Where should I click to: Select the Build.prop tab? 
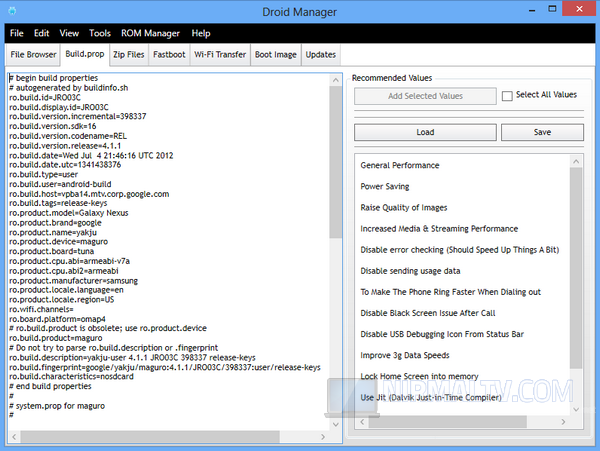(85, 54)
